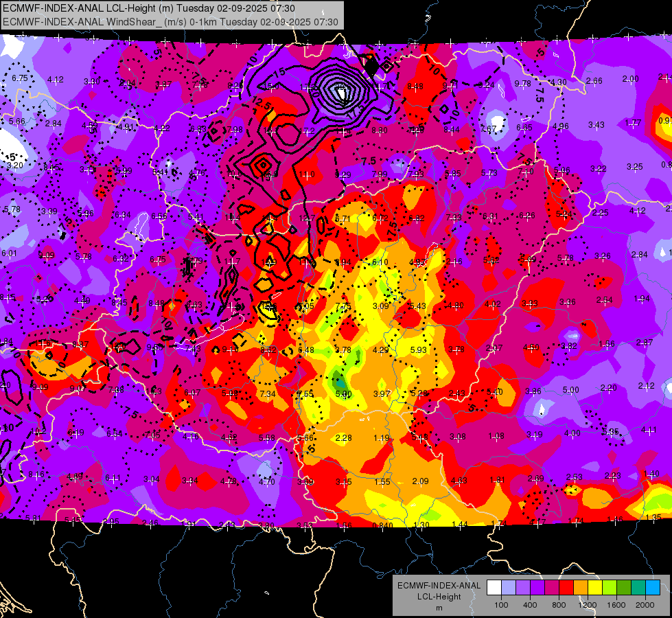Screen dimensions: 672x618
Task: Click the wind shear value 1.40
Action: 651,474
